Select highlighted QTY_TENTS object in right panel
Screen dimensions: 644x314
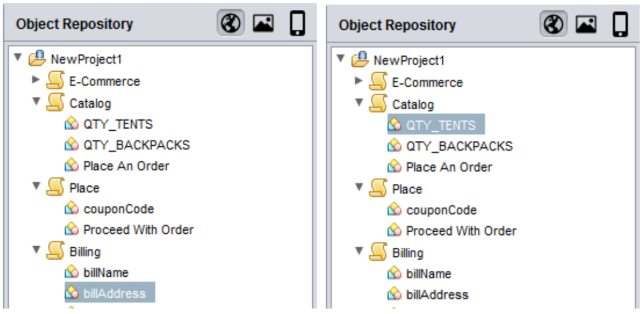coord(441,126)
